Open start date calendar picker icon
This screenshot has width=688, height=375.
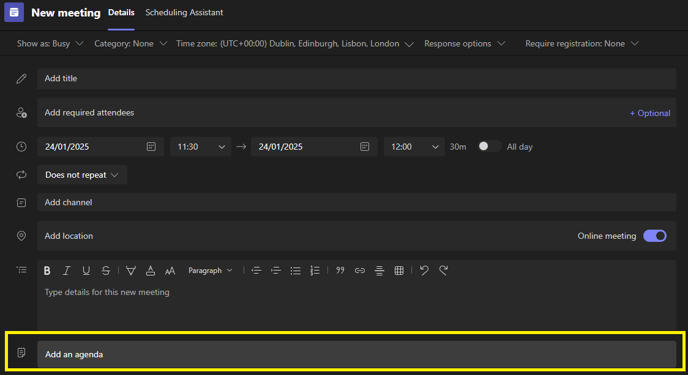(x=151, y=146)
